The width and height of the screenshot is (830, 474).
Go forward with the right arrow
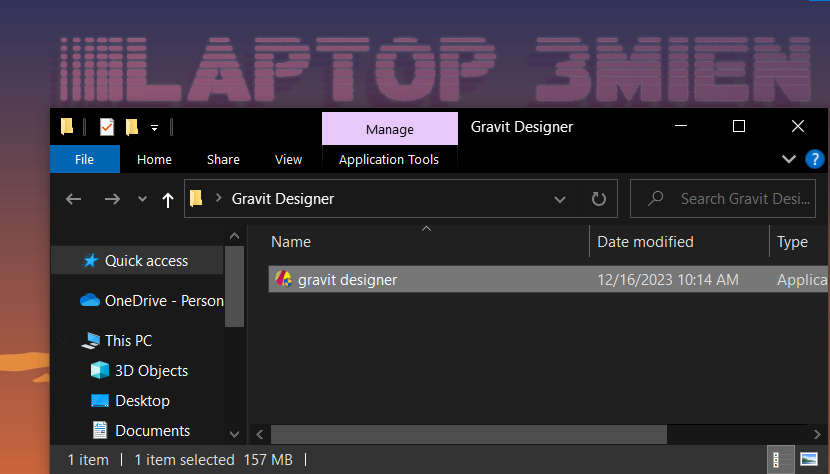click(112, 199)
